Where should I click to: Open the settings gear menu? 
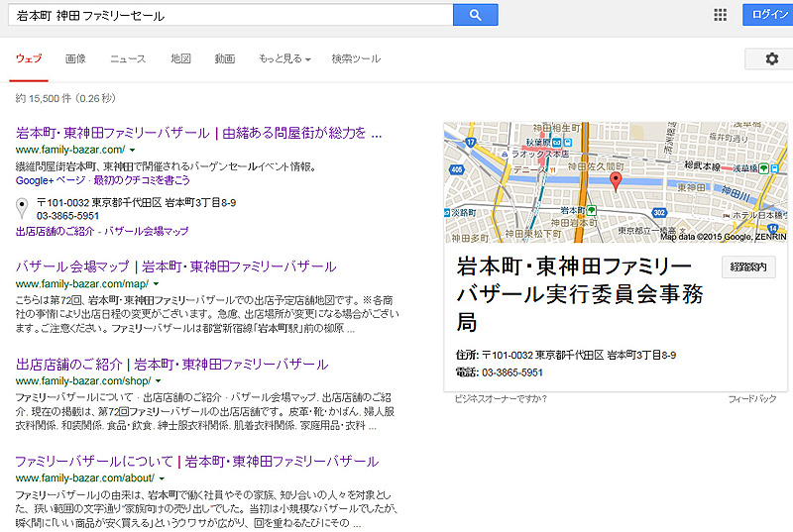coord(771,58)
